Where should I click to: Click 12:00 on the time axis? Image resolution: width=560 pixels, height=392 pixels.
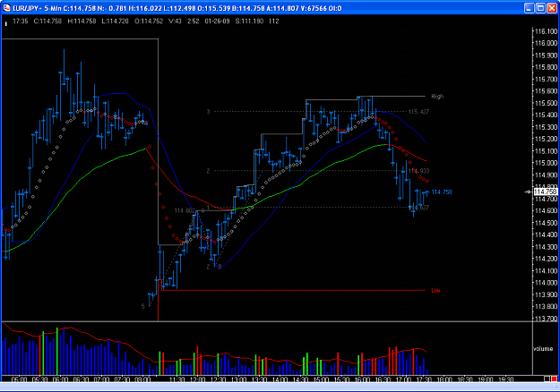click(197, 379)
